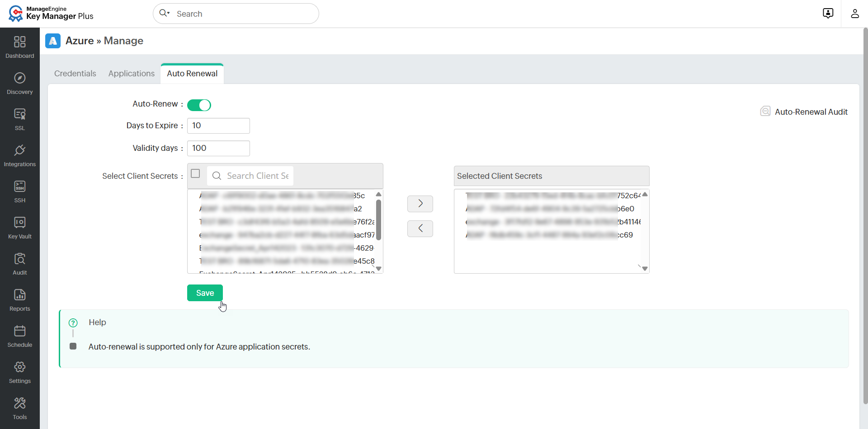Open the Auto-Renewal Audit link
This screenshot has width=868, height=429.
(804, 112)
